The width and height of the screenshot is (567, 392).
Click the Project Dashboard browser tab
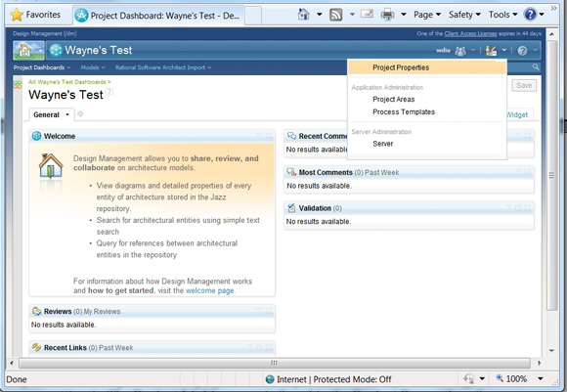pyautogui.click(x=158, y=16)
